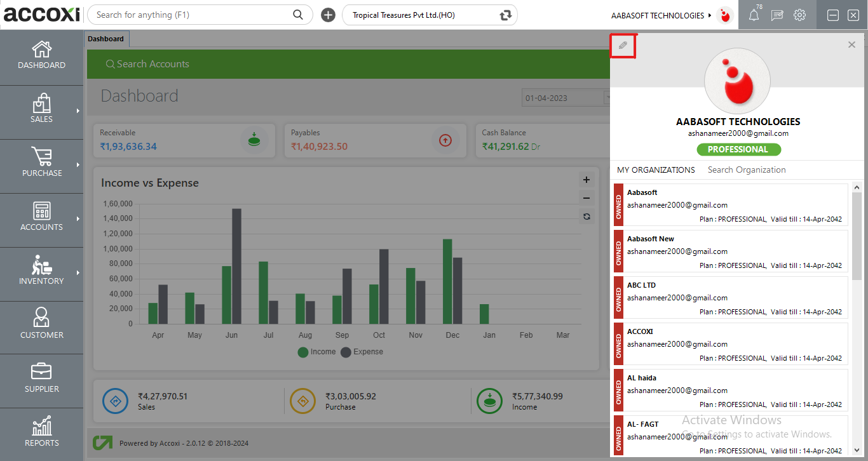Click the organizations list scrollbar
The image size is (868, 461).
click(857, 236)
